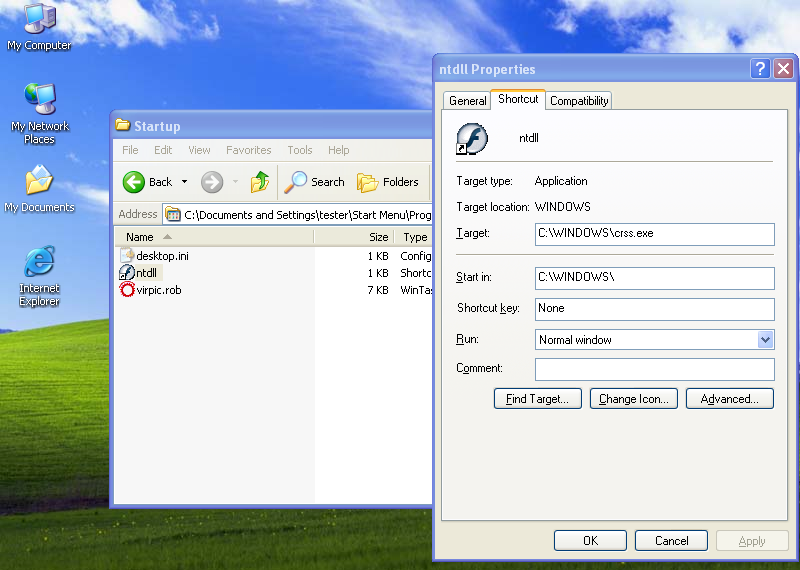This screenshot has width=800, height=570.
Task: Open the View menu in Startup window
Action: tap(199, 150)
